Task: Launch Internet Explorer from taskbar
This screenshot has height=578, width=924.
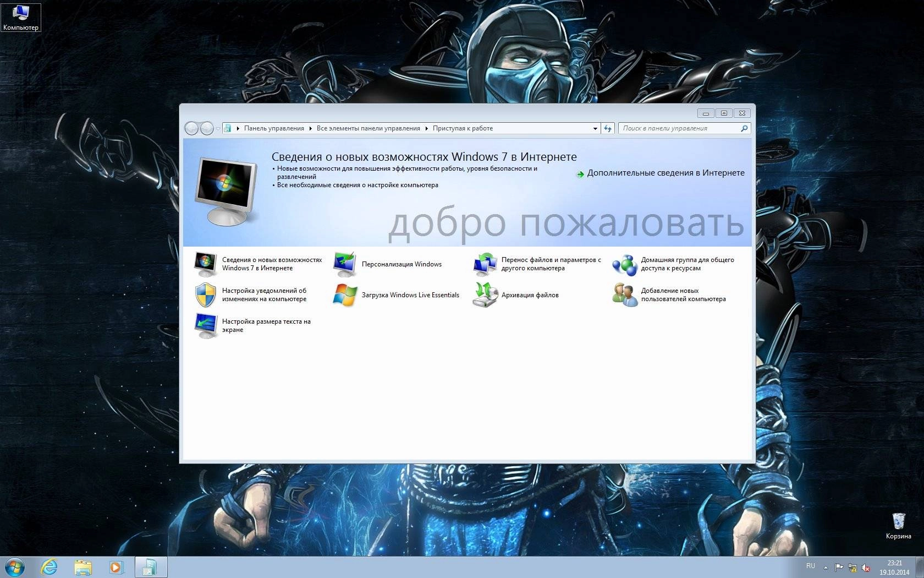Action: tap(50, 567)
